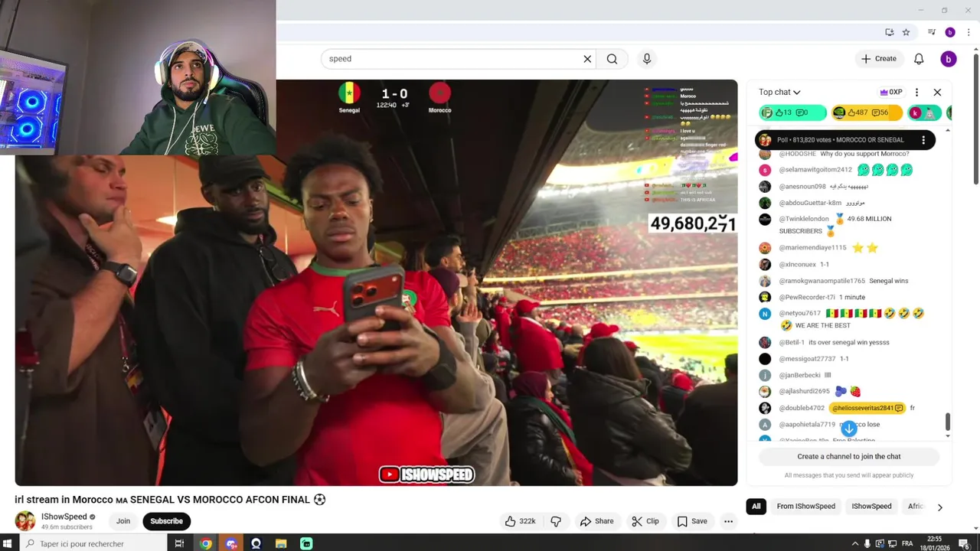Open pink k avatar ticker chip
The width and height of the screenshot is (980, 551).
(x=924, y=112)
